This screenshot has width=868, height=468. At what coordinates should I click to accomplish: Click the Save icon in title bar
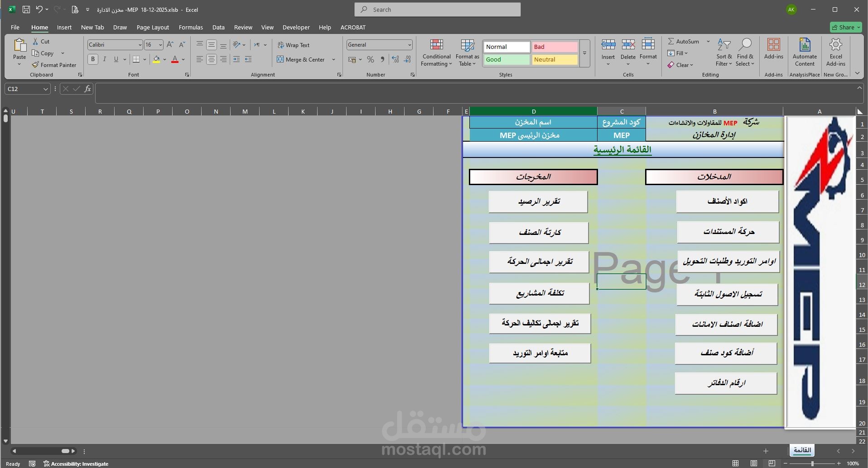tap(26, 10)
